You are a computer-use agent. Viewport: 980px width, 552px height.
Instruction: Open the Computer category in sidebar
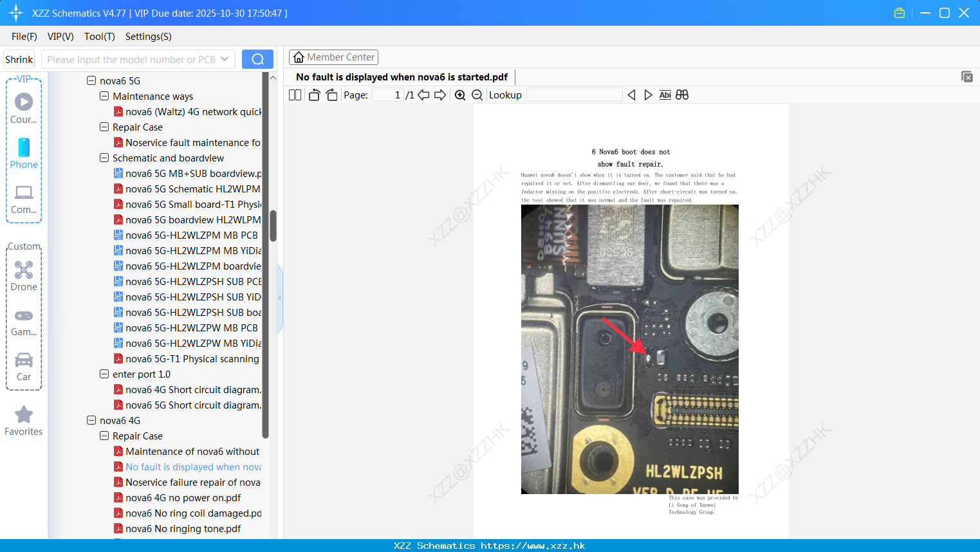(x=24, y=199)
